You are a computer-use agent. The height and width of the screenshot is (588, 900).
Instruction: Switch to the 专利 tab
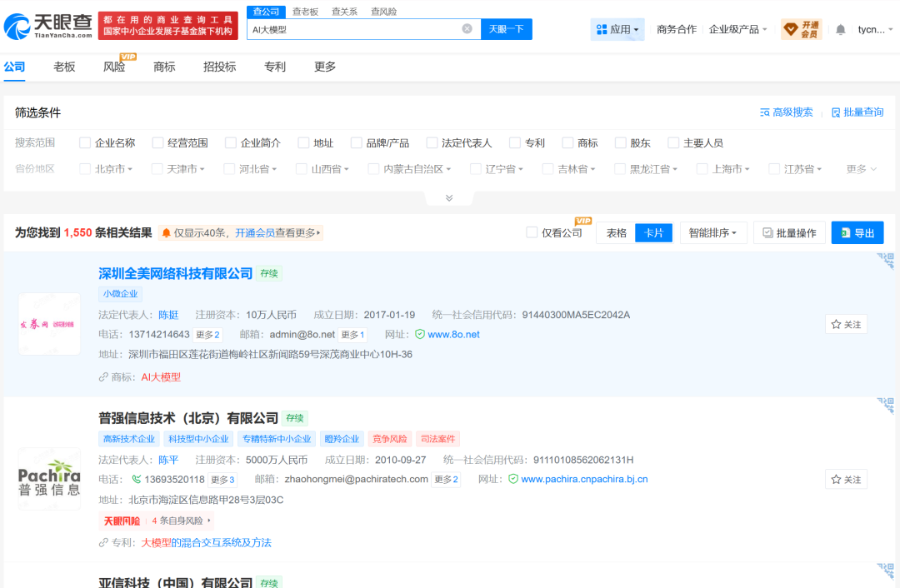click(x=274, y=67)
